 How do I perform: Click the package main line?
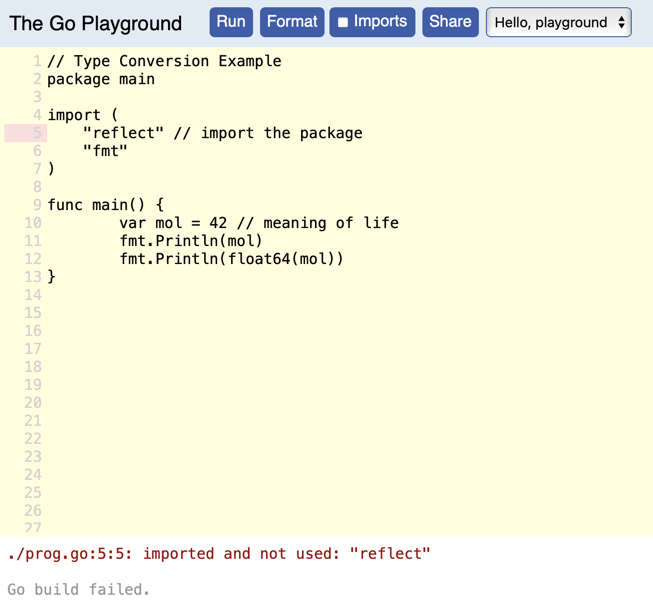tap(101, 79)
